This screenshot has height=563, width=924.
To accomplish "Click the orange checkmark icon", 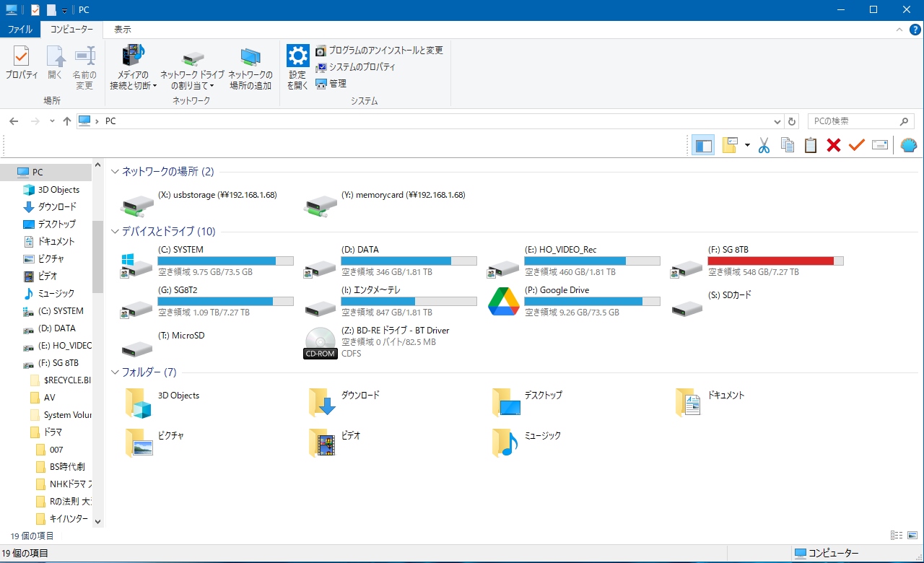I will click(857, 145).
